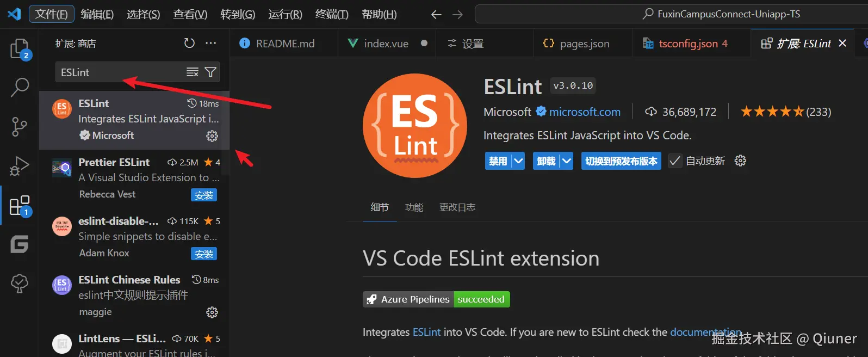Go back with navigation arrow
The image size is (868, 357).
[436, 15]
